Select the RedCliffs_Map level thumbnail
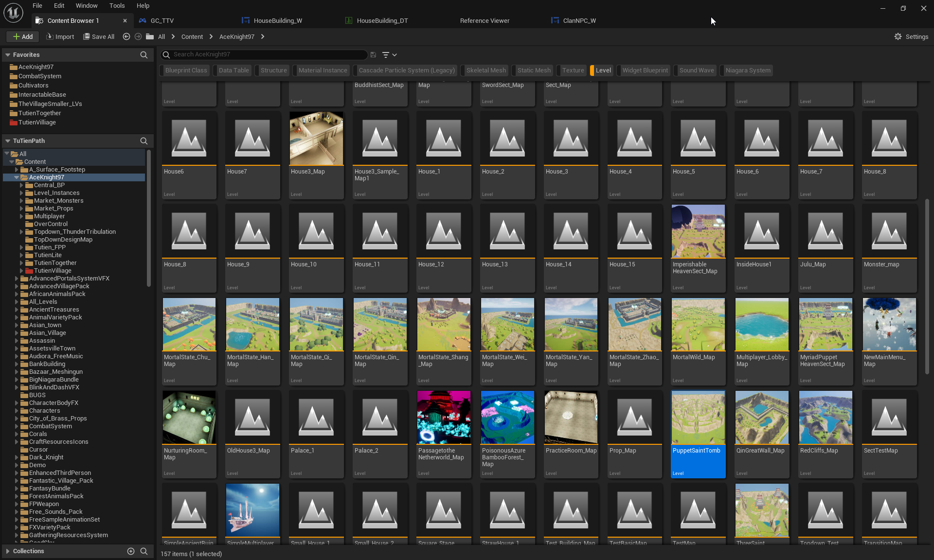934x560 pixels. point(825,418)
